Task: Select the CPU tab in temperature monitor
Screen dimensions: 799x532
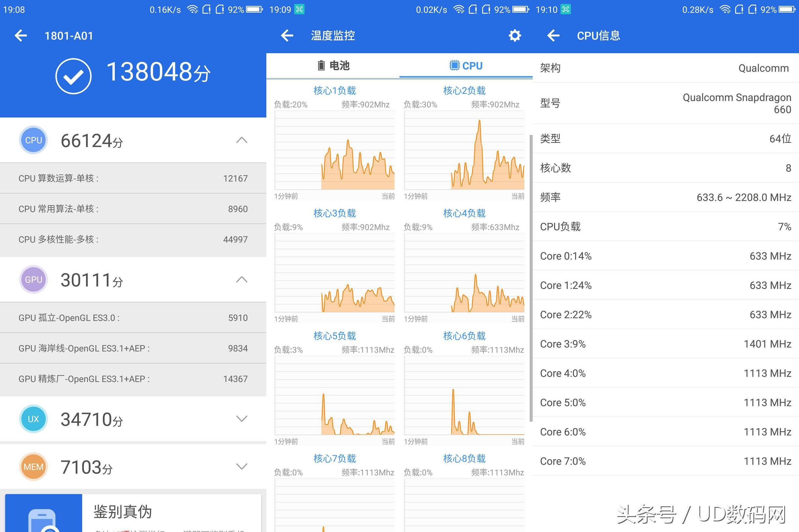Action: tap(466, 66)
